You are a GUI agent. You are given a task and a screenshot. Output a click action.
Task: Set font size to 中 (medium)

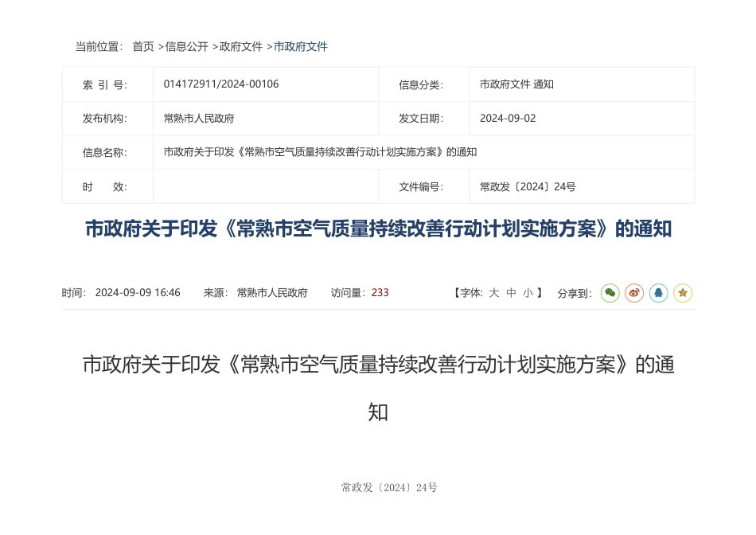point(511,293)
